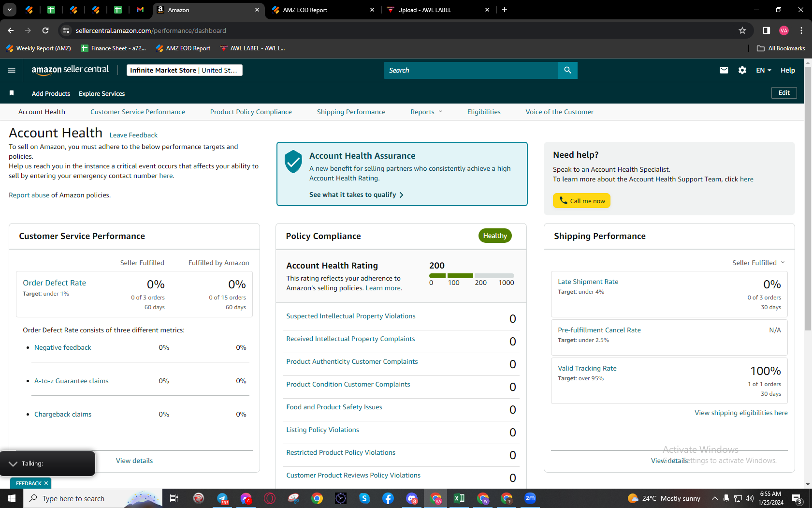Expand the Talking panel chevron
This screenshot has width=812, height=508.
coord(13,463)
